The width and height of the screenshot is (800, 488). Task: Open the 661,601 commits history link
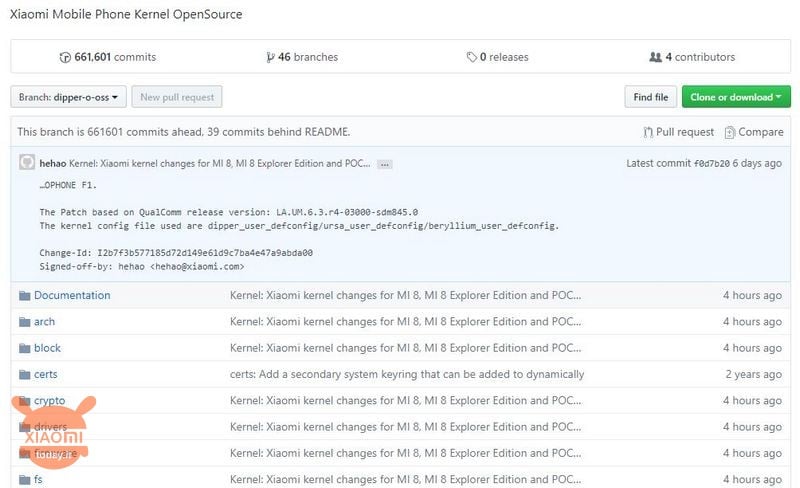pos(108,57)
